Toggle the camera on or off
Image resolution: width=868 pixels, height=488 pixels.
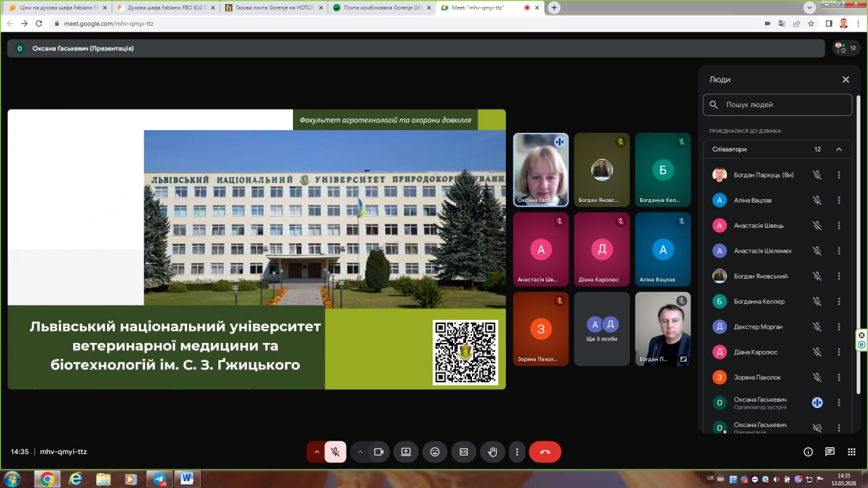click(378, 452)
